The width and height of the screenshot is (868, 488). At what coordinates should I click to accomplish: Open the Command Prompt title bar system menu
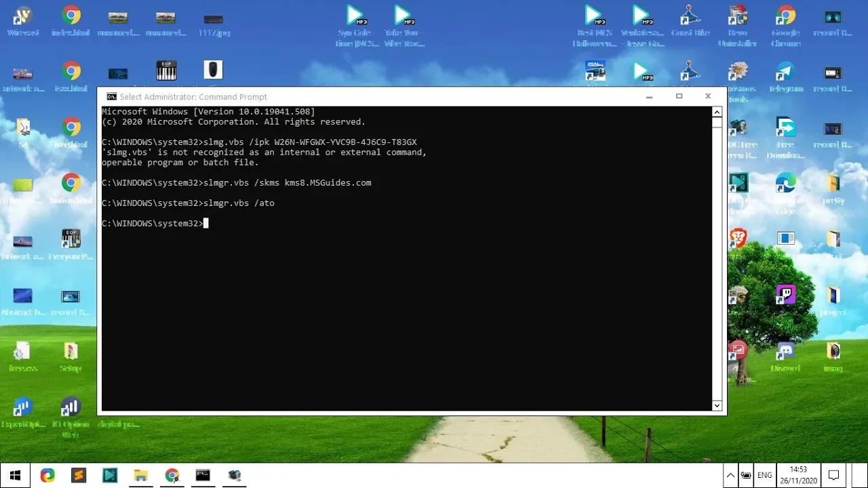click(111, 96)
